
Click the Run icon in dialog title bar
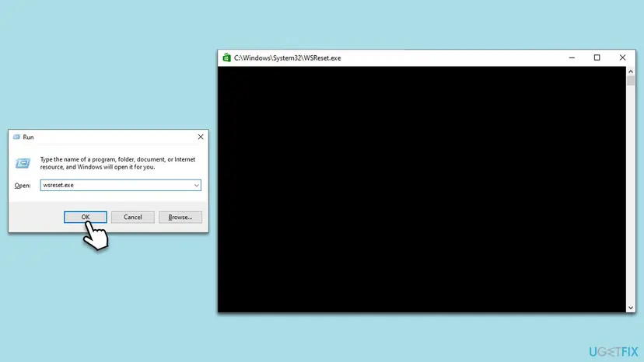point(16,137)
